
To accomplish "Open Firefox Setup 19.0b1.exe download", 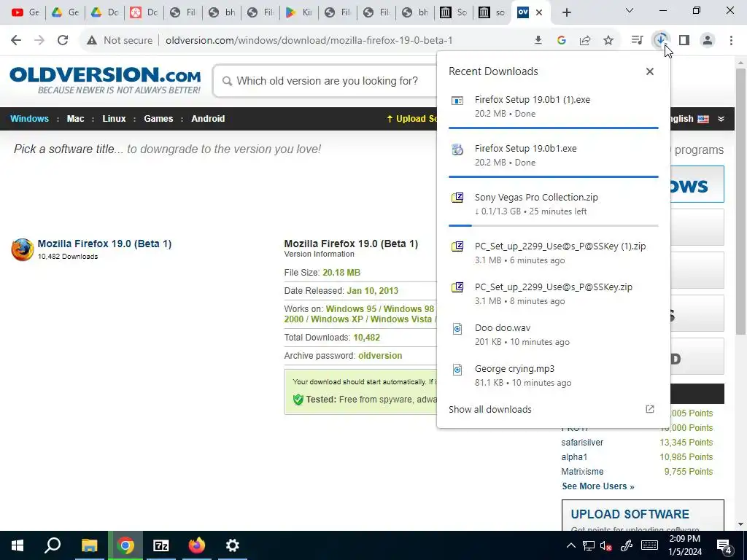I will pyautogui.click(x=553, y=155).
